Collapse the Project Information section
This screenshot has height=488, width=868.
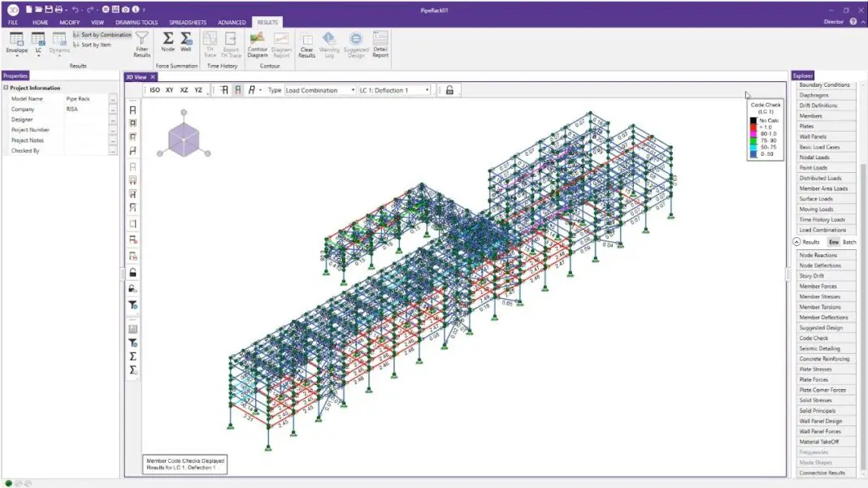click(x=6, y=87)
